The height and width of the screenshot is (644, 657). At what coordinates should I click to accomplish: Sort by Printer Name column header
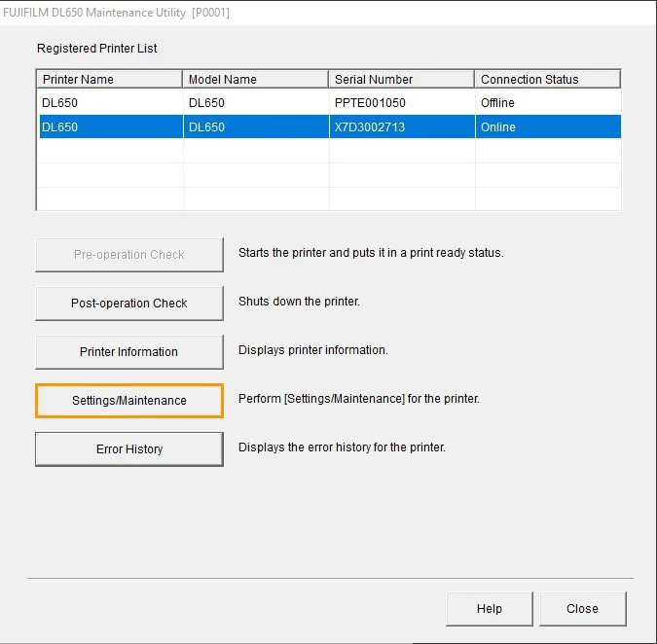110,79
